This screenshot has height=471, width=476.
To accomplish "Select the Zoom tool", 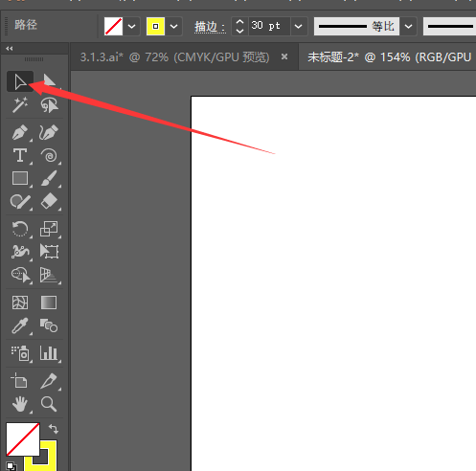I will pos(49,404).
